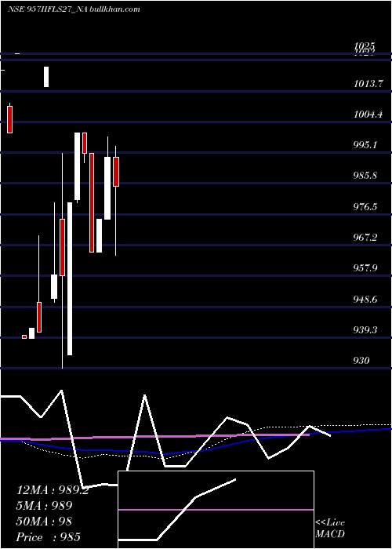Click the 995.1 price axis label
This screenshot has width=392, height=549.
click(x=365, y=144)
